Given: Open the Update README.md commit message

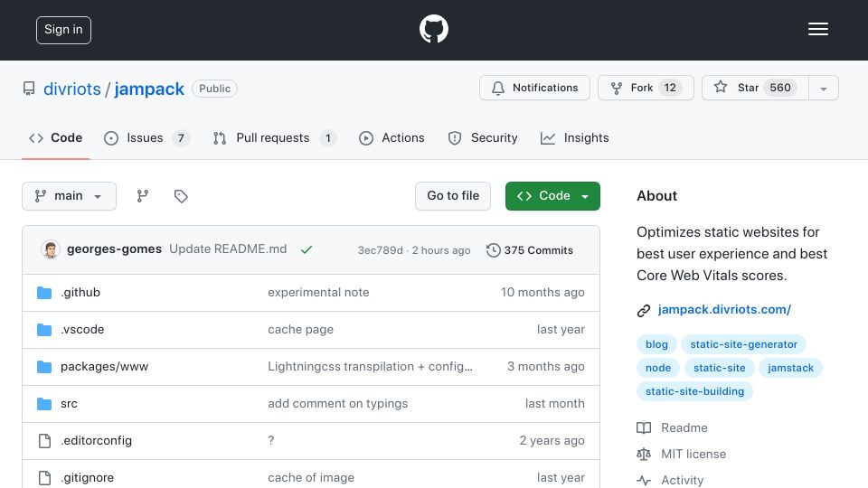Looking at the screenshot, I should 228,249.
